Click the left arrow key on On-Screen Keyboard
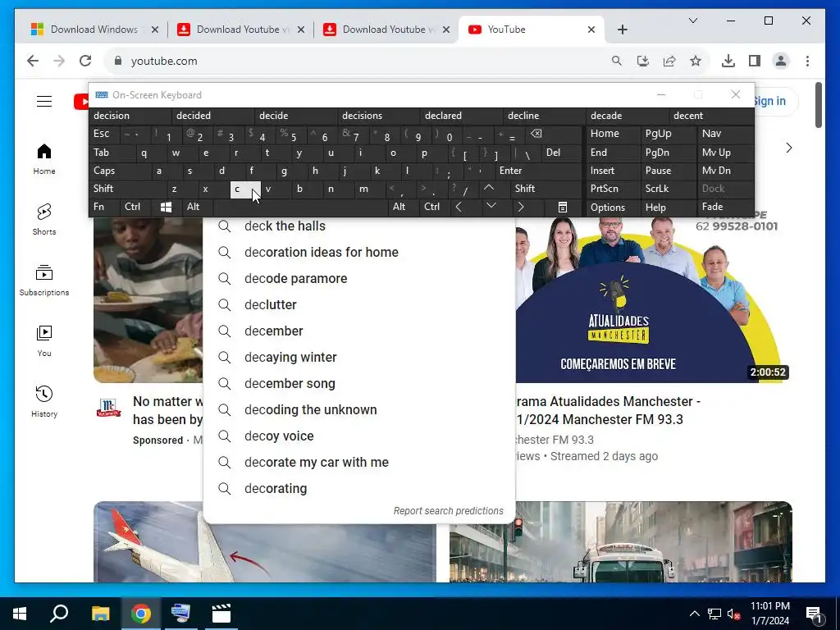 459,208
